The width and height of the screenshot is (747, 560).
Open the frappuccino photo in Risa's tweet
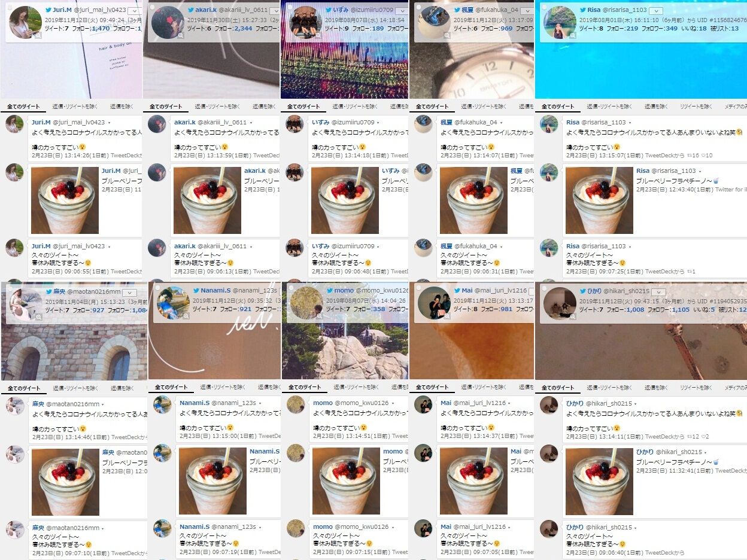tap(599, 200)
